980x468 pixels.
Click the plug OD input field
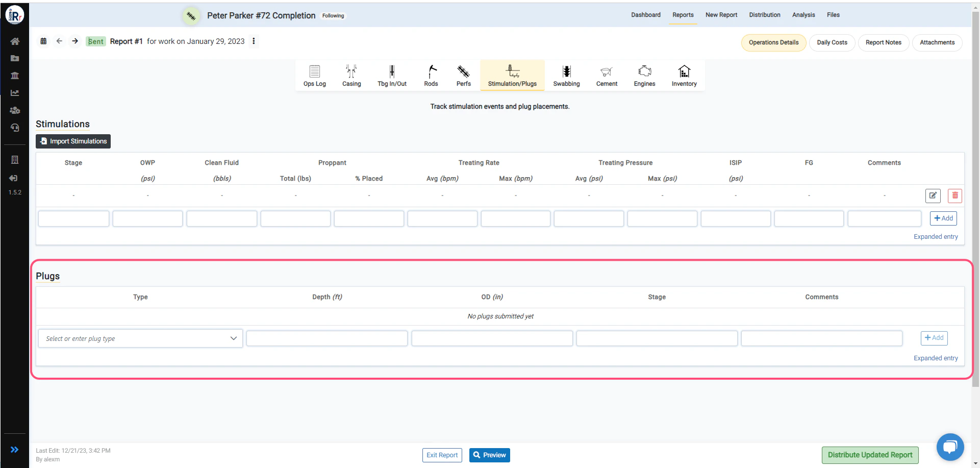(x=492, y=338)
